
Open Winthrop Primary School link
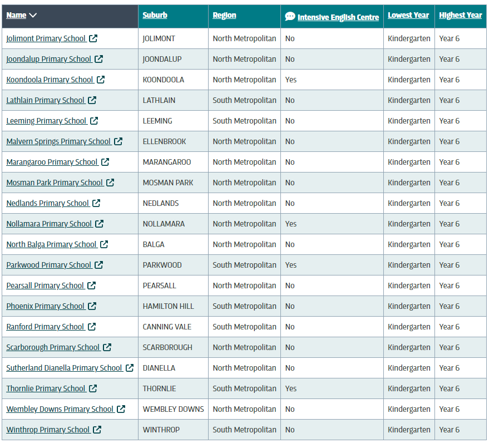pyautogui.click(x=48, y=430)
